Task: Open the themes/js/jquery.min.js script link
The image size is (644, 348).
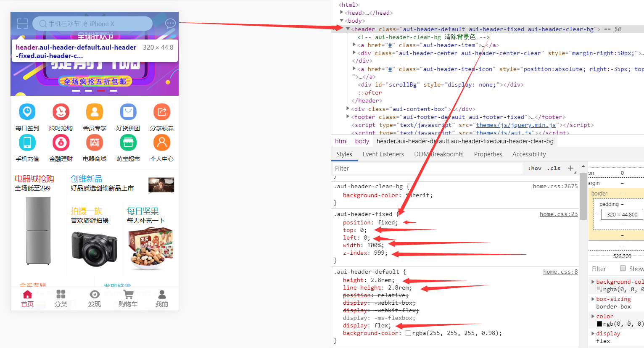Action: (x=516, y=125)
